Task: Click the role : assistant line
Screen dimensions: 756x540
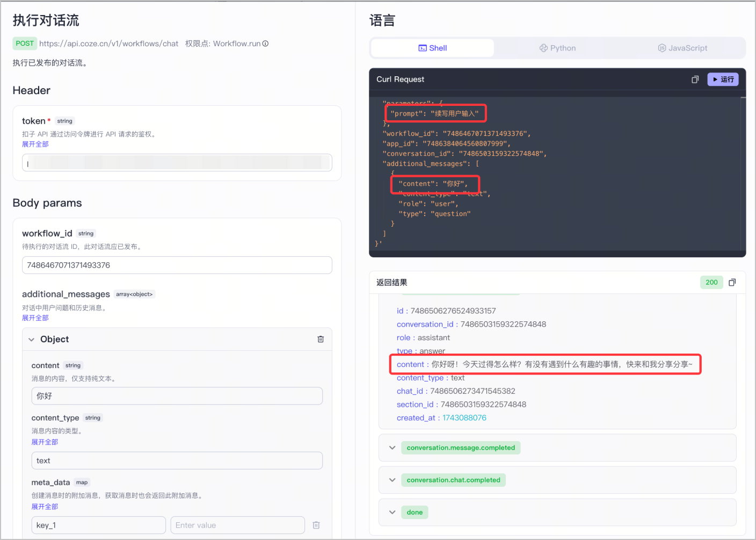Action: coord(423,337)
